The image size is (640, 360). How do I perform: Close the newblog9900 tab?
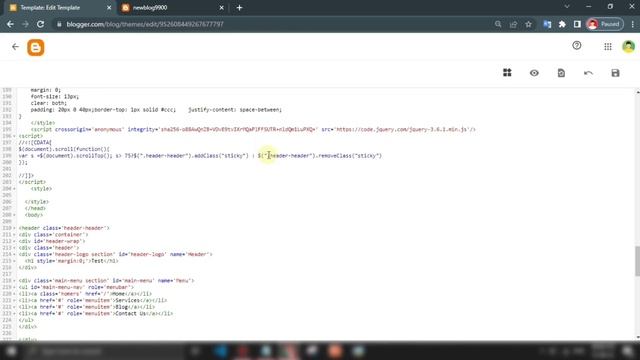222,8
